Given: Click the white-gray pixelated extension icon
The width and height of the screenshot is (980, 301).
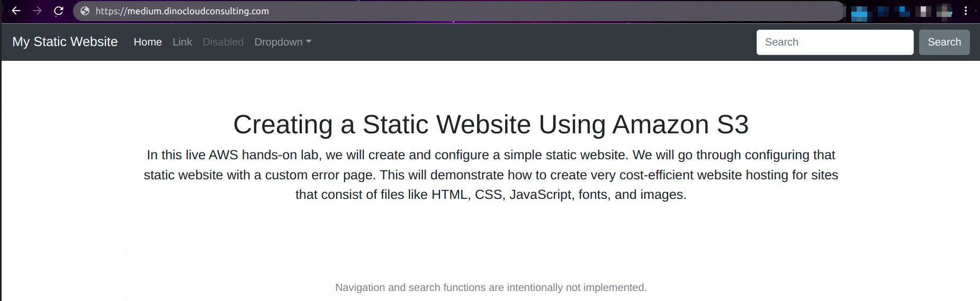Looking at the screenshot, I should pyautogui.click(x=923, y=11).
